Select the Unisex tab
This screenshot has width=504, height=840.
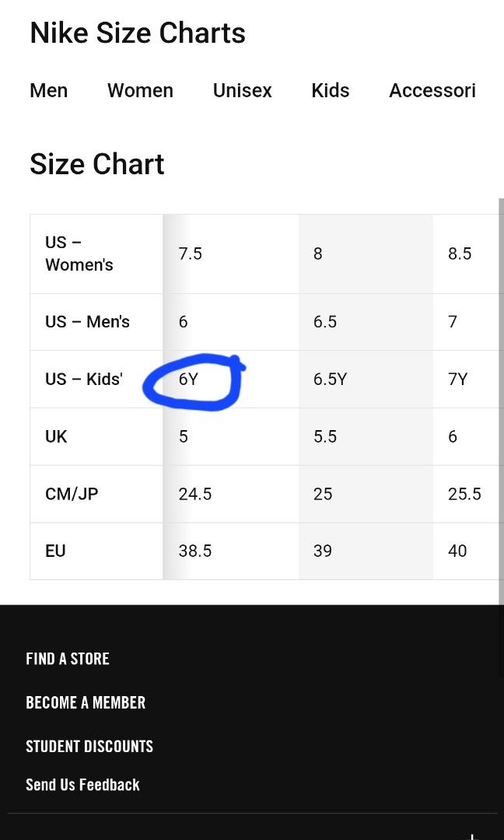[242, 90]
